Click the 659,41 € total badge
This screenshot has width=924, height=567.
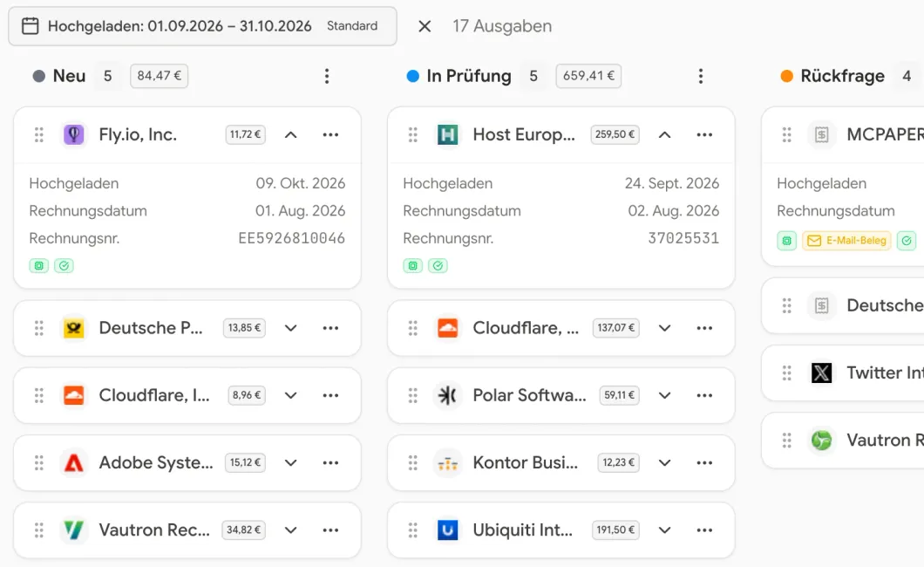tap(588, 76)
